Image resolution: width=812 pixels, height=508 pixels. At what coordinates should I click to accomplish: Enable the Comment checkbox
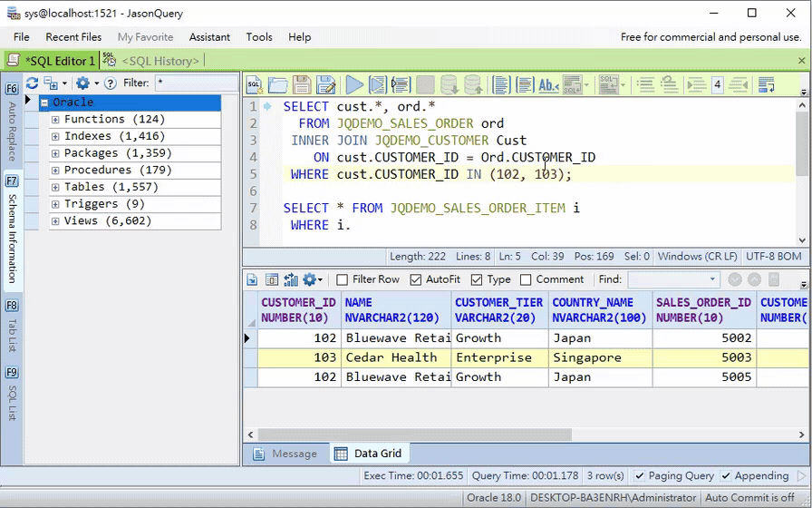(526, 280)
